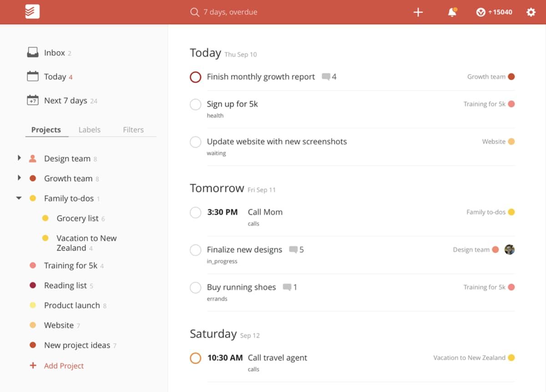
Task: Switch to the Labels tab
Action: tap(89, 130)
